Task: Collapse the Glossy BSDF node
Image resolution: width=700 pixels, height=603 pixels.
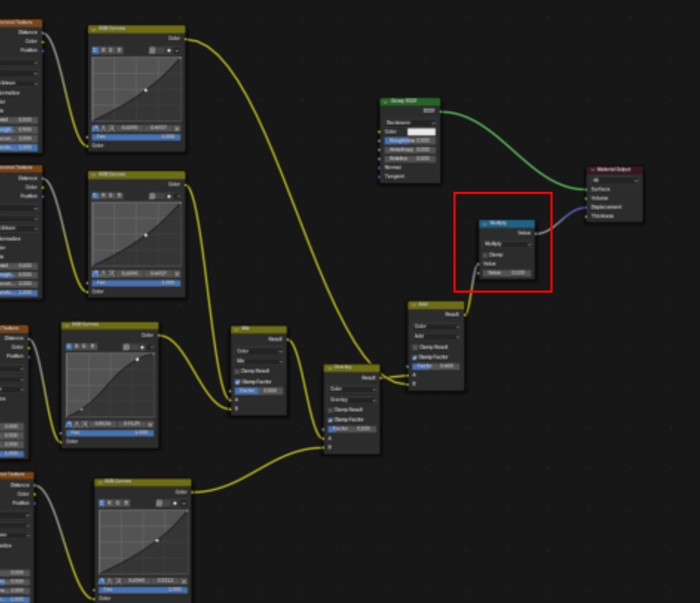Action: click(385, 102)
